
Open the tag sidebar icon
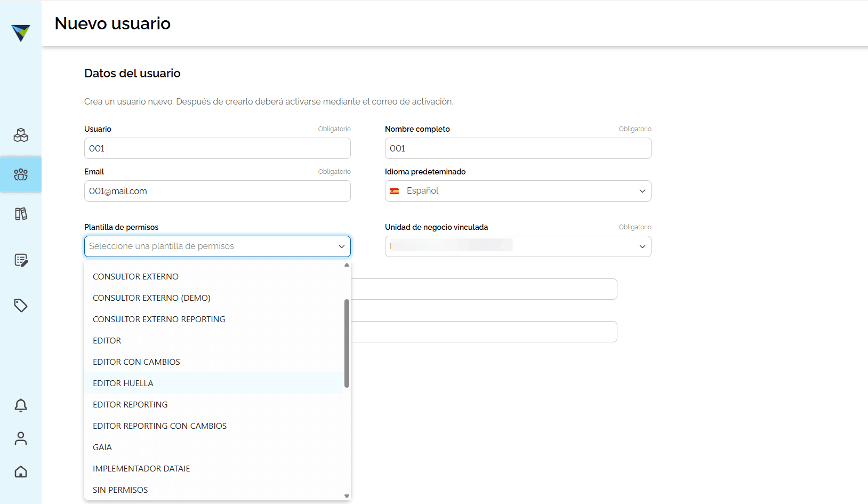click(21, 306)
